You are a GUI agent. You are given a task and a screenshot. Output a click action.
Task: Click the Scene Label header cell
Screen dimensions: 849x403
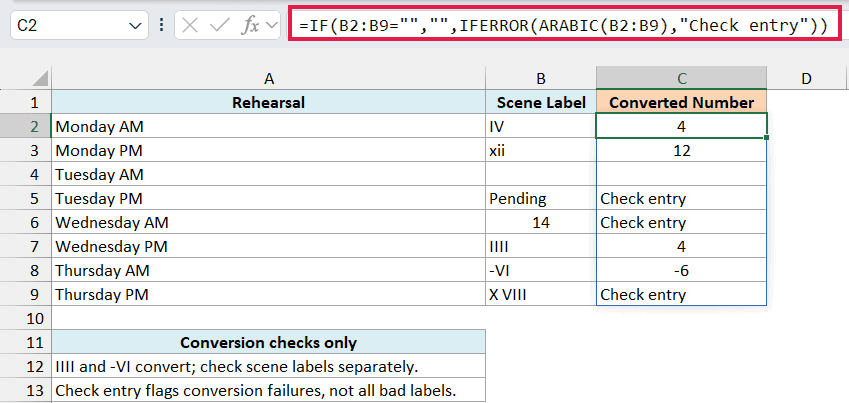tap(541, 102)
